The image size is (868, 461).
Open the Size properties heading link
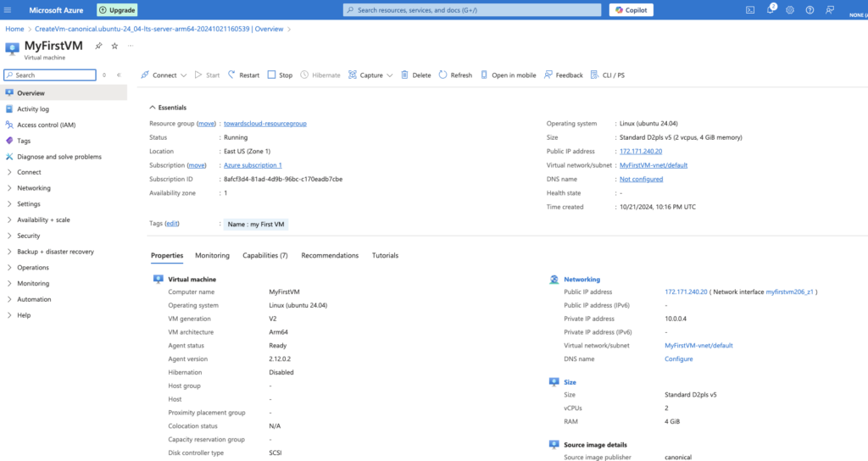click(570, 382)
